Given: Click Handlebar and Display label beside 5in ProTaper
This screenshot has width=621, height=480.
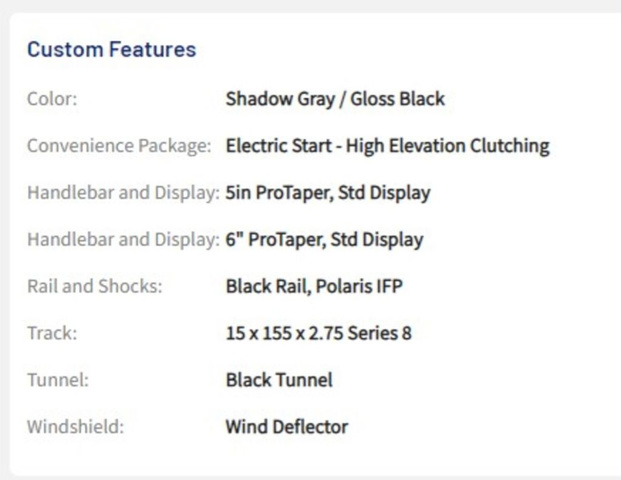Looking at the screenshot, I should (122, 193).
